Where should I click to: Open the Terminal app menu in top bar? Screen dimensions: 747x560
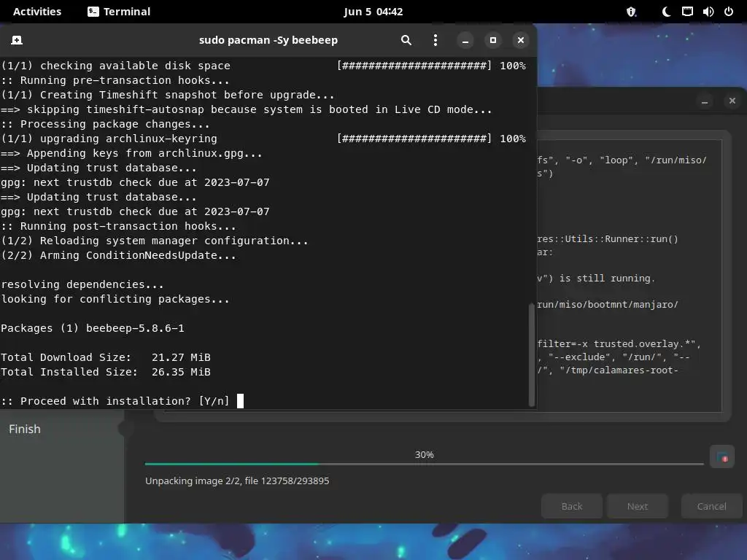click(x=119, y=12)
